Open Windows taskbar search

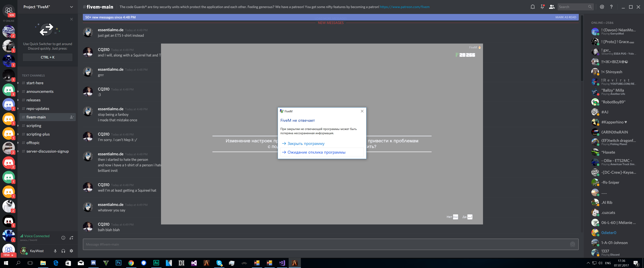tap(18, 263)
